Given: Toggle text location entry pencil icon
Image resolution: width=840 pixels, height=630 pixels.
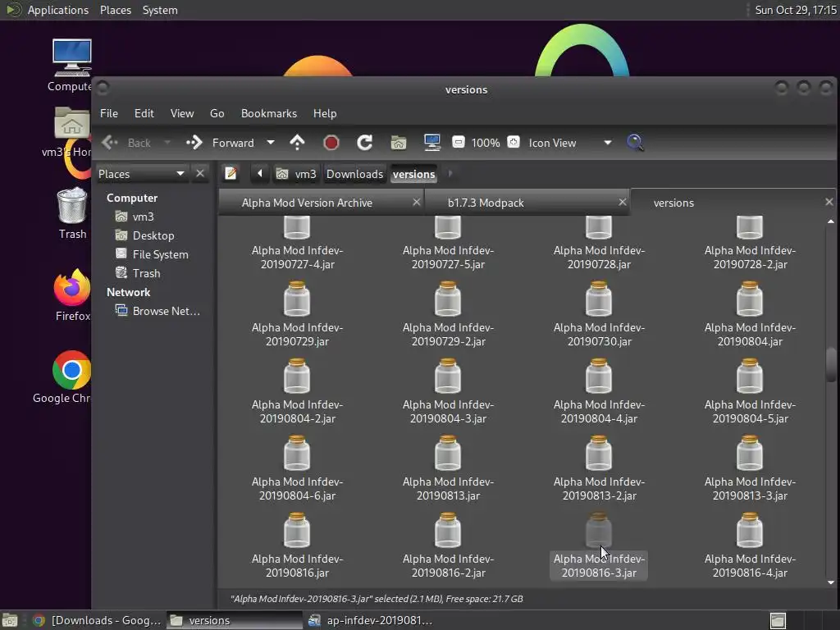Looking at the screenshot, I should click(x=231, y=174).
